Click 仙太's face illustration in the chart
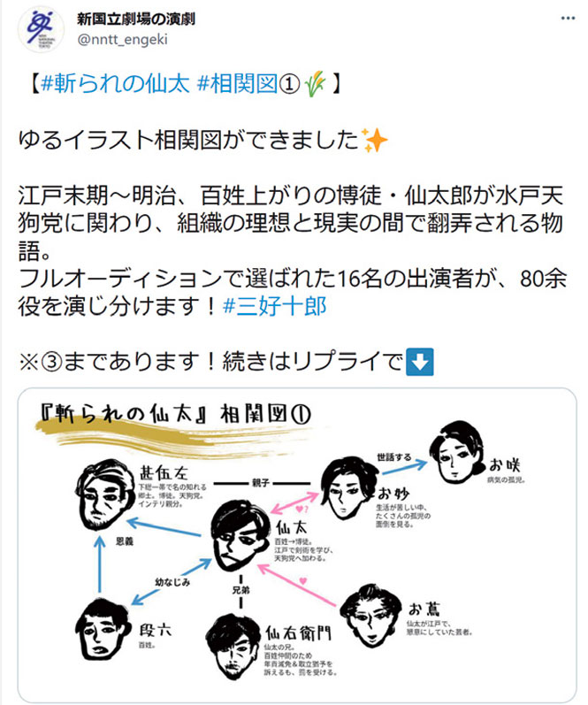This screenshot has height=705, width=588. point(239,537)
